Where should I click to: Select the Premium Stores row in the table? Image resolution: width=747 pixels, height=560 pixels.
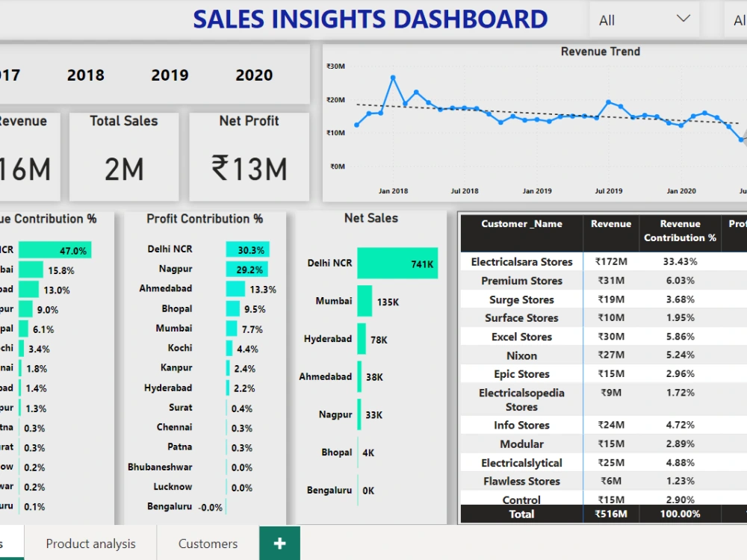[521, 281]
